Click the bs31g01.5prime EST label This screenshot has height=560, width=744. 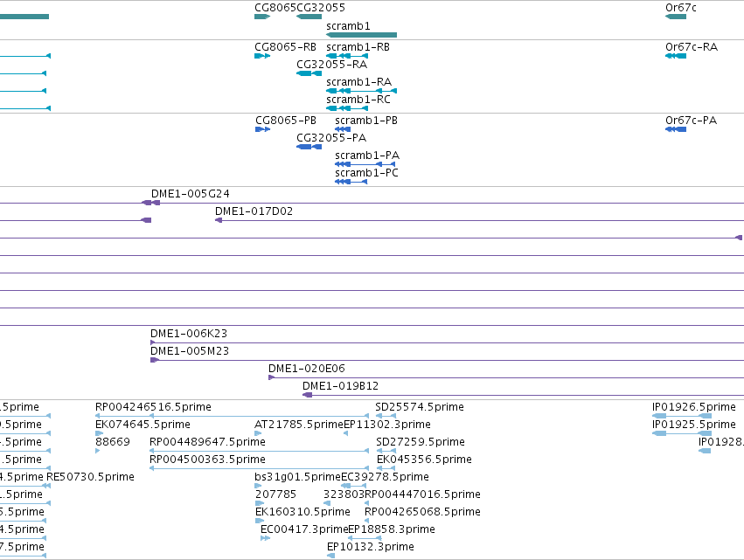pos(297,477)
